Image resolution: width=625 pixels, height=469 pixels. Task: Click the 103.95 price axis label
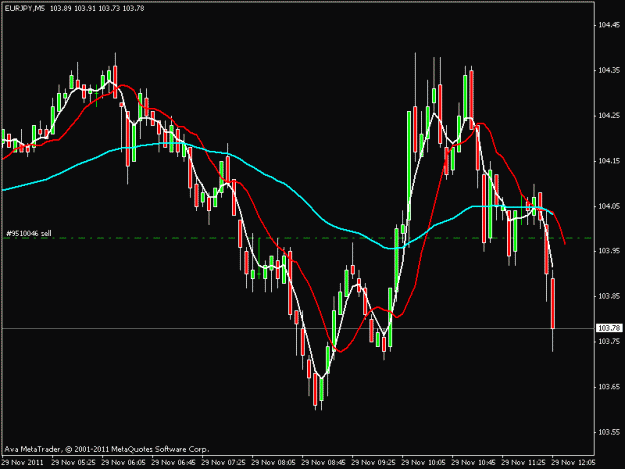609,251
